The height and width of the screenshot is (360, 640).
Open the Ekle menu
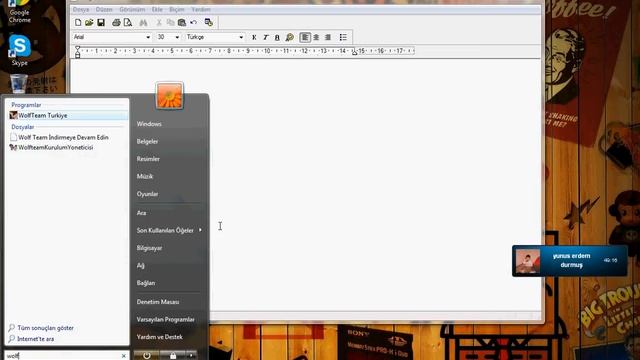[157, 9]
